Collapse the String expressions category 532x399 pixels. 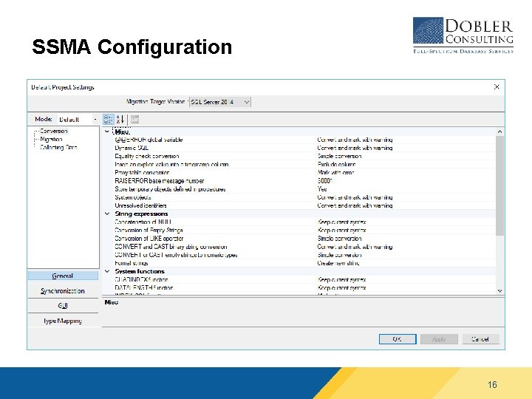point(107,214)
